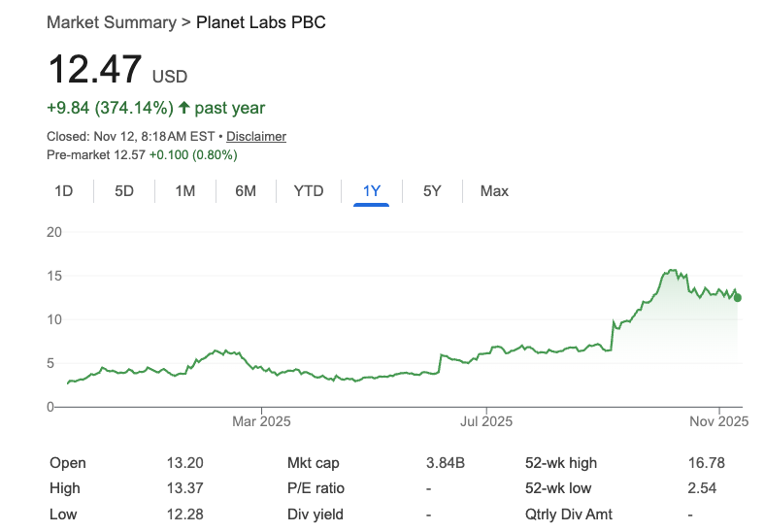Click the Mar 2025 axis label
This screenshot has height=532, width=764.
click(x=261, y=421)
